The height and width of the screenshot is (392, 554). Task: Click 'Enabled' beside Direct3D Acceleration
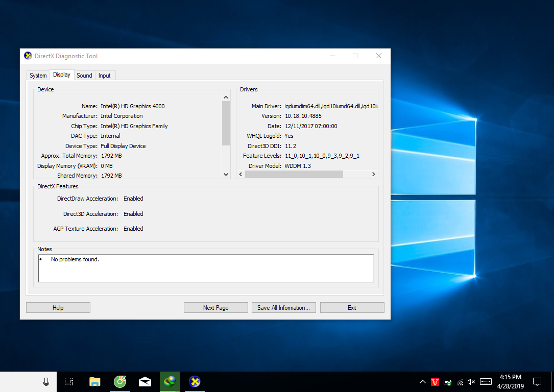[x=134, y=214]
